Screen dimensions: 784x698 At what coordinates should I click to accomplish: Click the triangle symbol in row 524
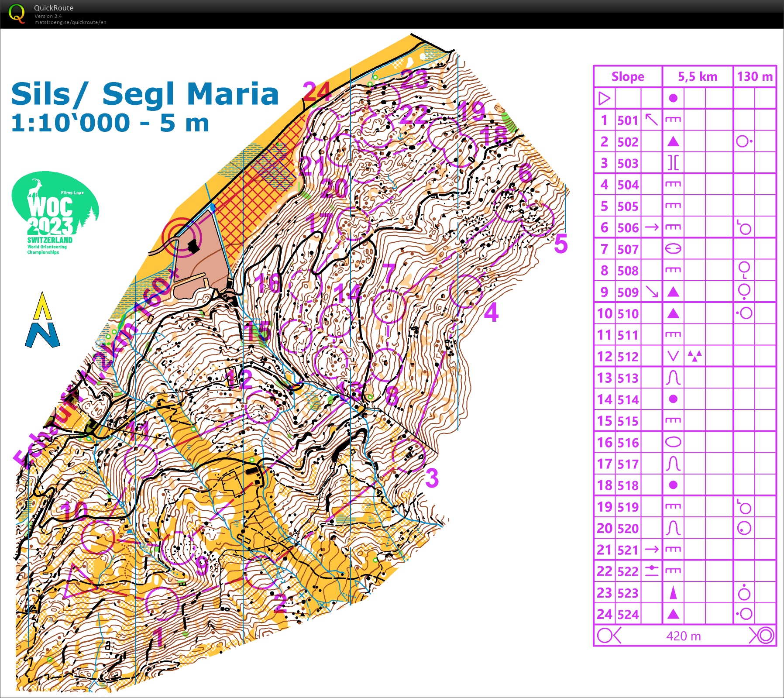[x=673, y=614]
